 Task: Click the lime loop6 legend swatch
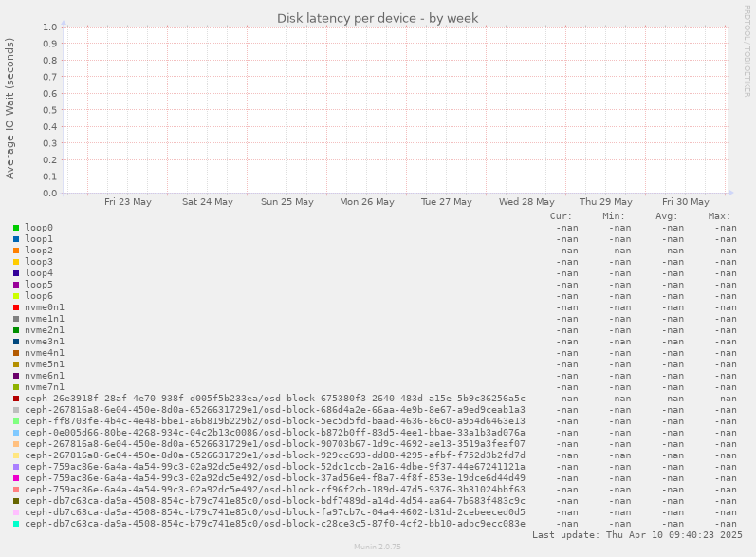(16, 296)
